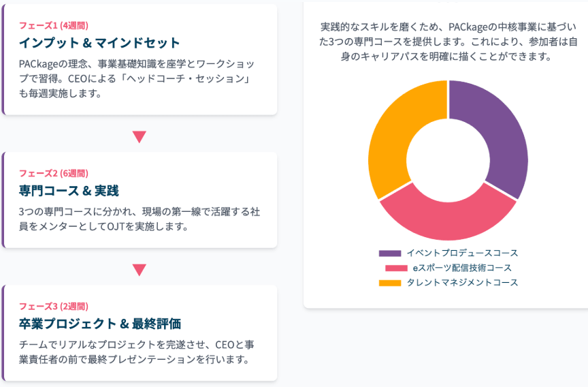Viewport: 588px width, 387px height.
Task: Click the orange タレントマネジメントコース legend swatch
Action: 390,283
